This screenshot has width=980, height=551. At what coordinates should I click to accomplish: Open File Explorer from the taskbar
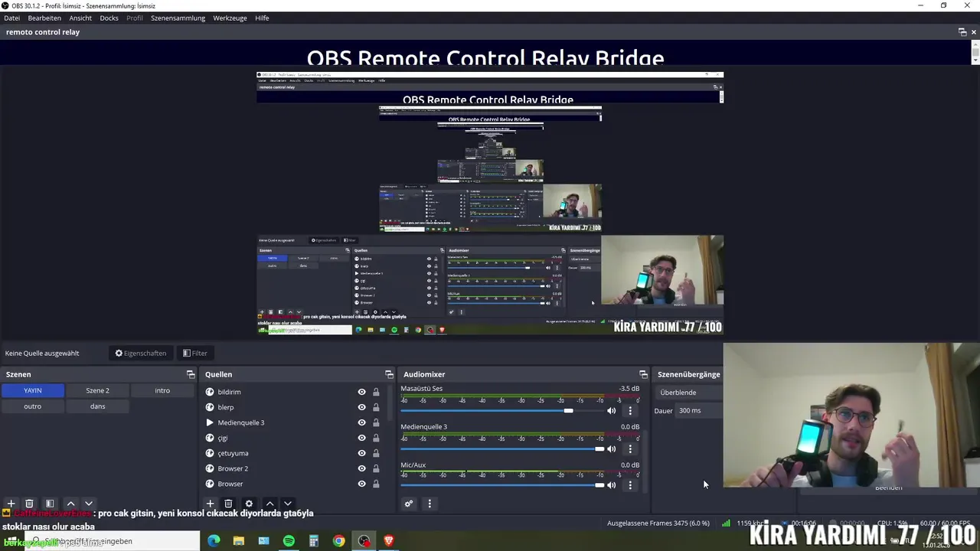coord(239,541)
